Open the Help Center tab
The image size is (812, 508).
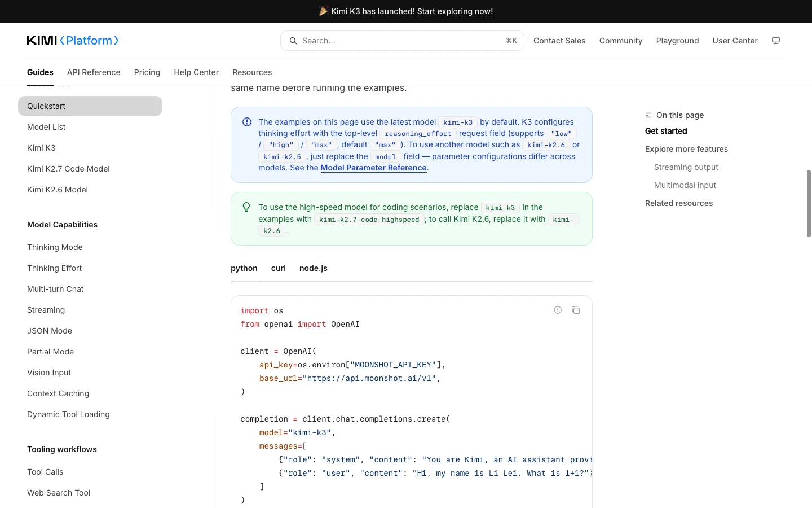[196, 72]
